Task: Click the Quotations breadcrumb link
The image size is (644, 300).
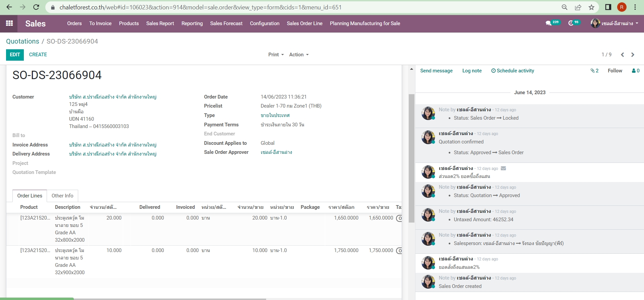Action: pyautogui.click(x=22, y=41)
